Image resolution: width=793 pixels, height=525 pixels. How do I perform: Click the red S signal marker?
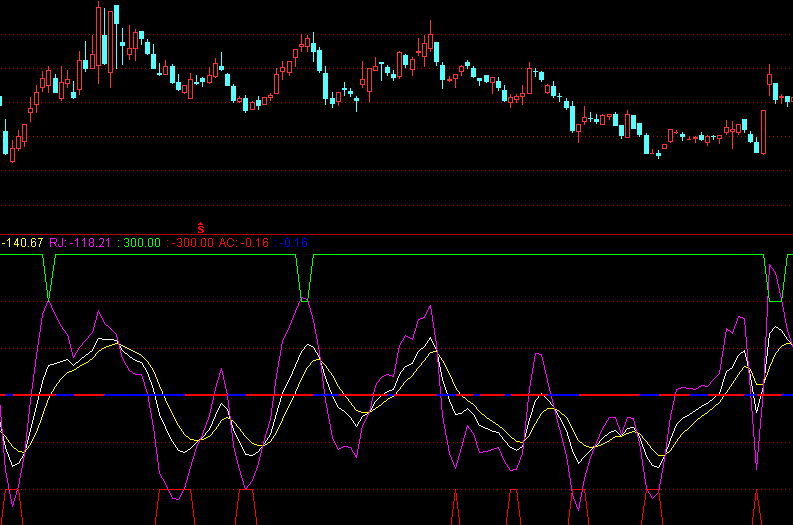pyautogui.click(x=201, y=228)
